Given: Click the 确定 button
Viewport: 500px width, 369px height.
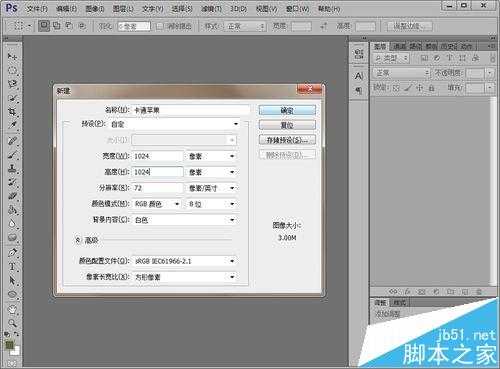Looking at the screenshot, I should [x=287, y=110].
